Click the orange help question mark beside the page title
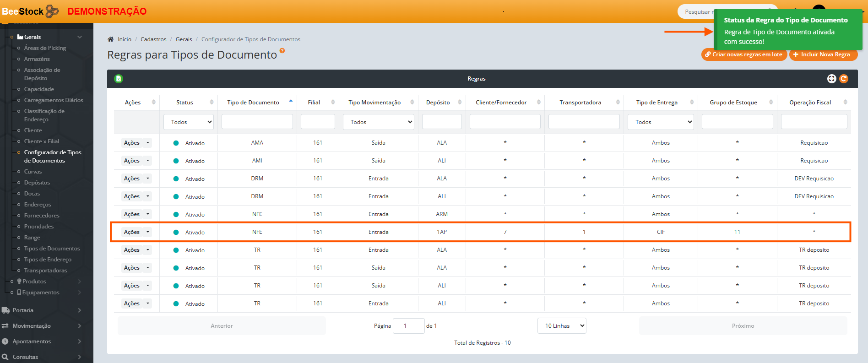This screenshot has width=868, height=363. tap(282, 51)
